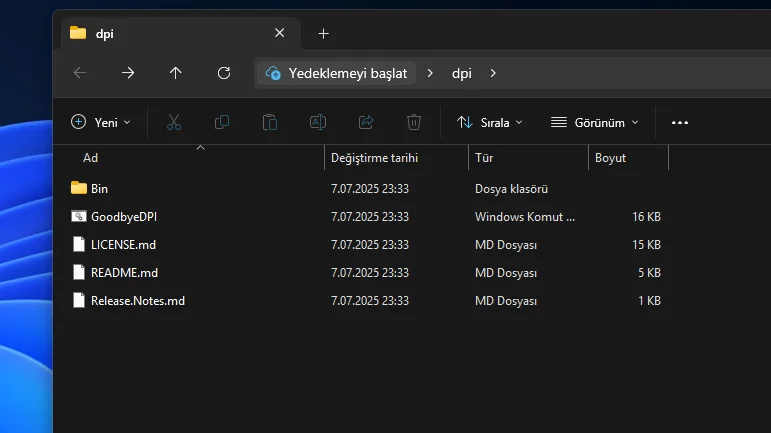771x433 pixels.
Task: Open the Yeni dropdown menu
Action: (x=101, y=122)
